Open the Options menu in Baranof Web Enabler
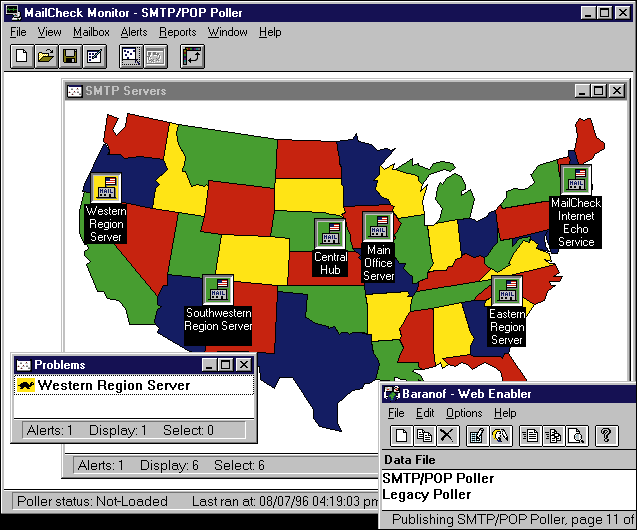The width and height of the screenshot is (637, 530). click(x=464, y=413)
